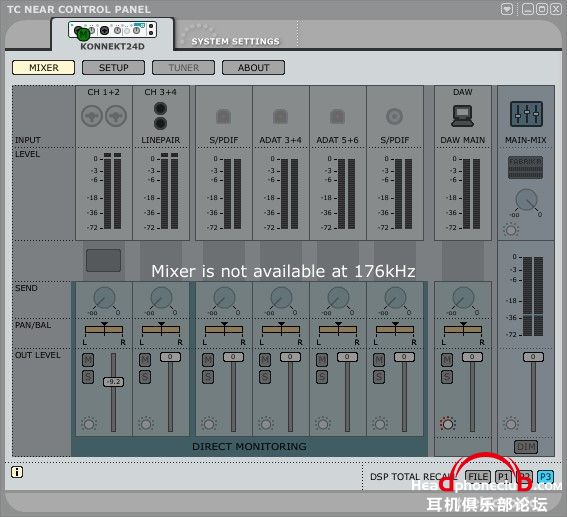Click the information icon at bottom left
Screen dimensions: 567x517
click(17, 472)
